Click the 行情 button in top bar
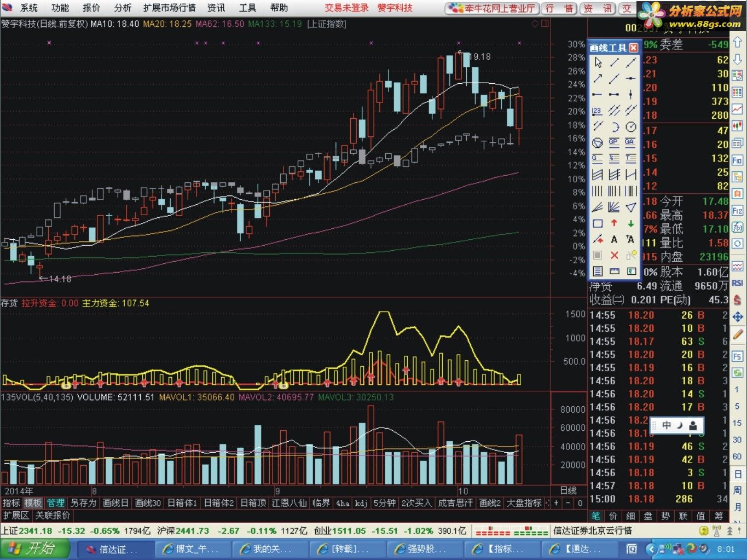Screen dimensions: 747x560 [559, 8]
